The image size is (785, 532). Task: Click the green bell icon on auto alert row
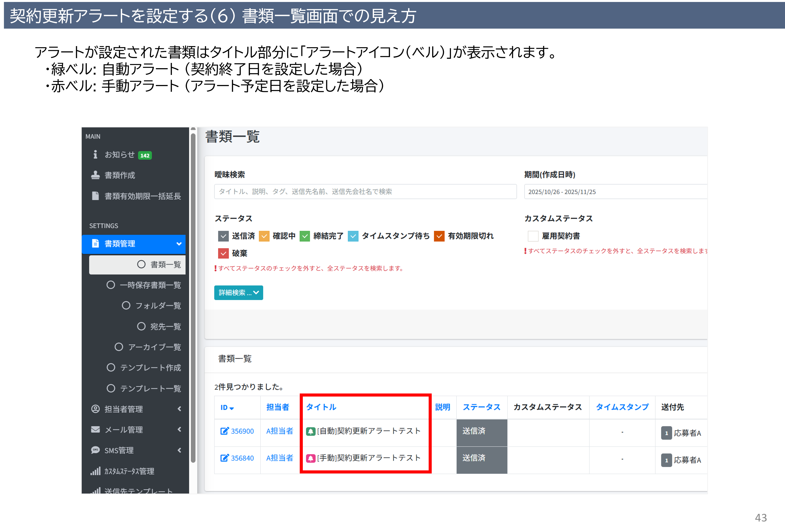point(310,431)
